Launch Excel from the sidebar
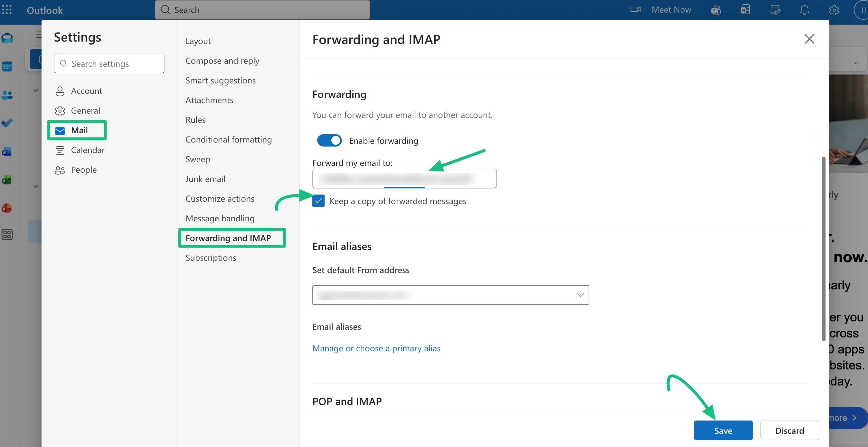 pyautogui.click(x=7, y=180)
